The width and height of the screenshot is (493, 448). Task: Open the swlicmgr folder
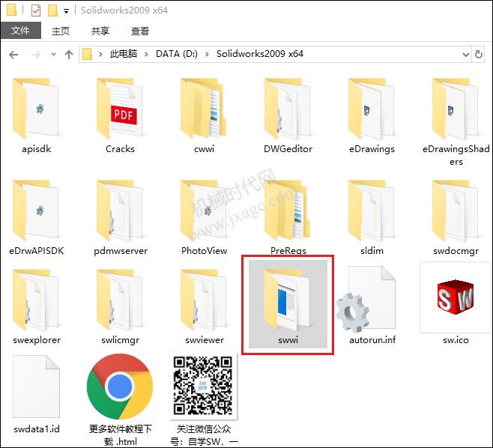pyautogui.click(x=120, y=306)
